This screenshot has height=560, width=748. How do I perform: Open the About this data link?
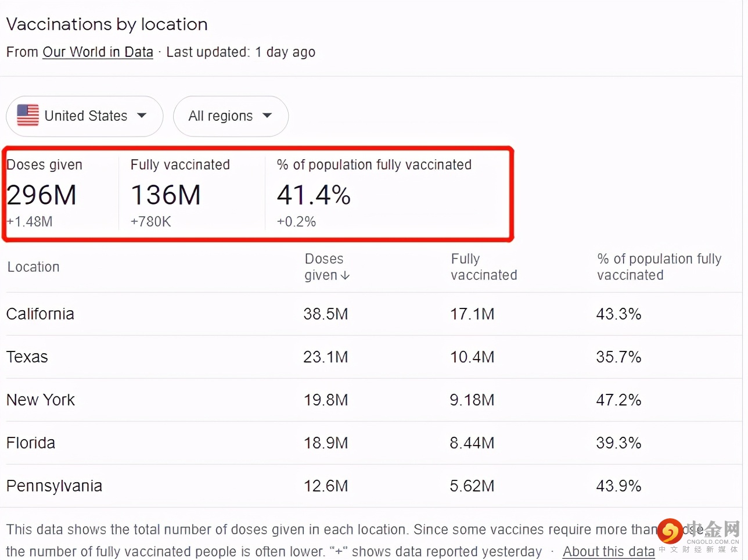tap(608, 551)
